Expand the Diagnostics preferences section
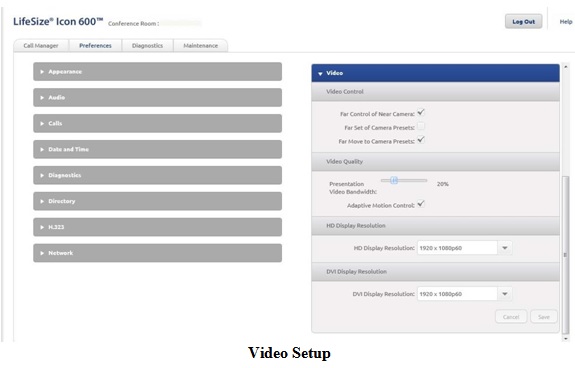 pos(157,175)
